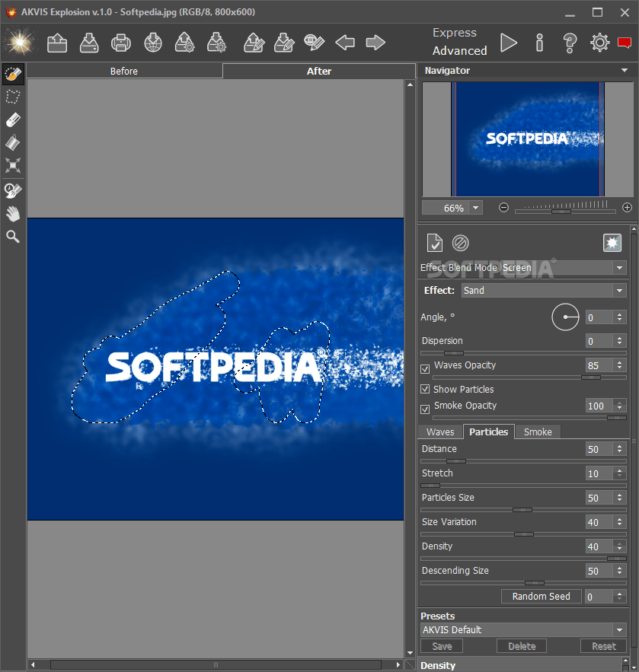Click the Save image icon
The height and width of the screenshot is (672, 639).
pyautogui.click(x=89, y=43)
